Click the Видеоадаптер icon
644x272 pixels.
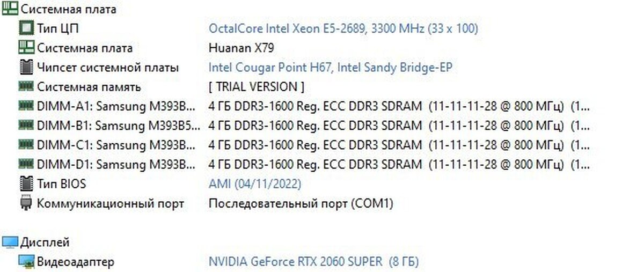[26, 262]
